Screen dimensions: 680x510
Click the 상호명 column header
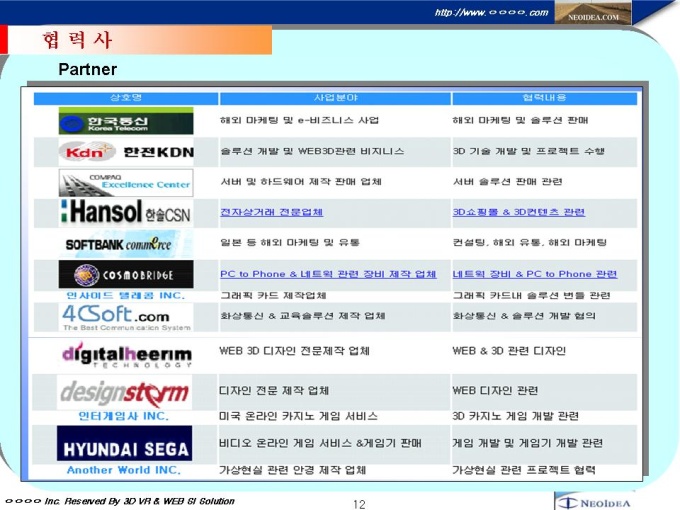tap(125, 97)
